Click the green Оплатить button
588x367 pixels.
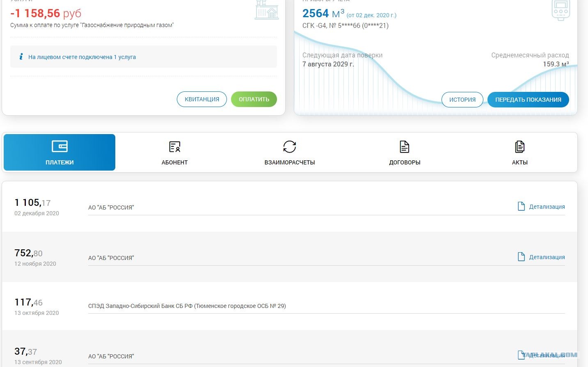pos(254,99)
